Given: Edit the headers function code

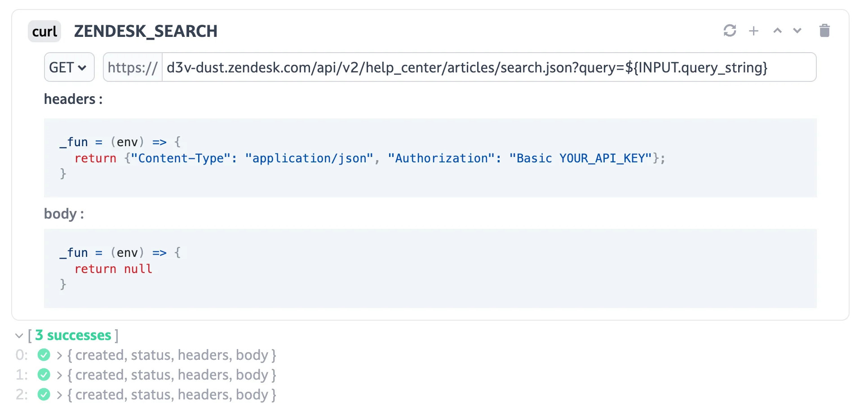Looking at the screenshot, I should point(359,158).
